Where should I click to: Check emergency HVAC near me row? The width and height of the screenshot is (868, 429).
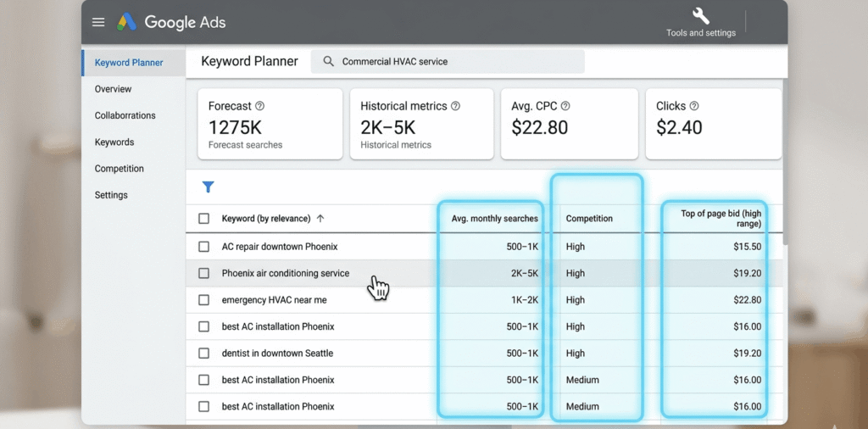click(x=203, y=300)
